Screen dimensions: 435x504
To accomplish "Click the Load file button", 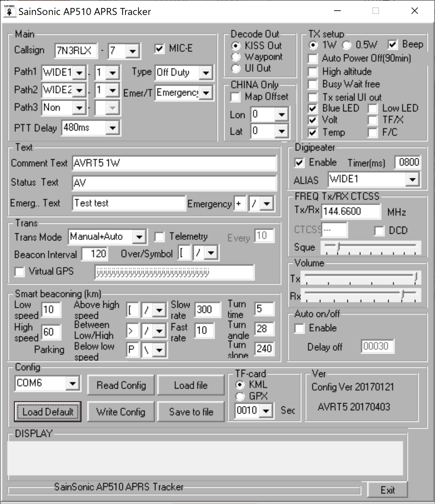I will point(191,385).
